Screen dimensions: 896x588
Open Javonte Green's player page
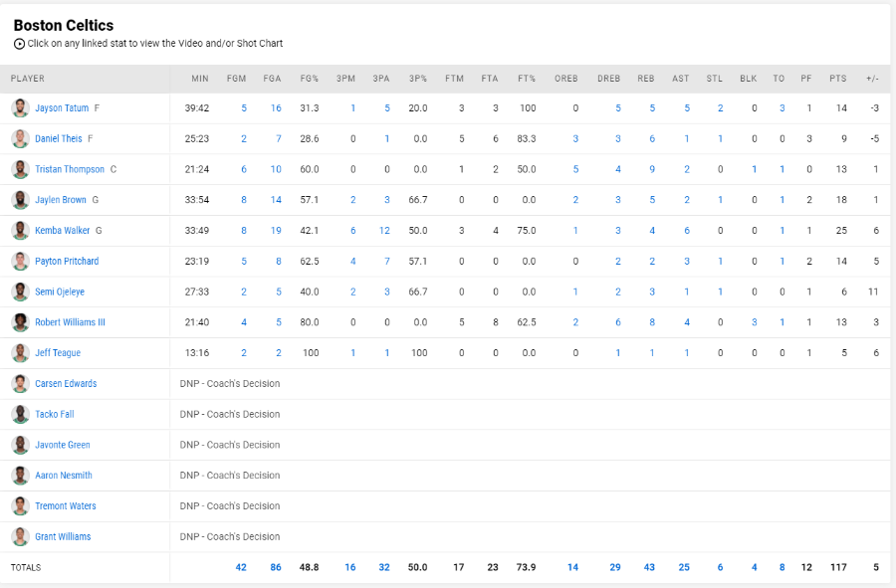[x=63, y=445]
